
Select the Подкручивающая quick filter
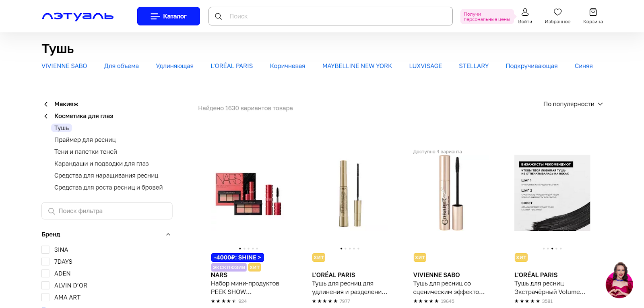(x=532, y=66)
